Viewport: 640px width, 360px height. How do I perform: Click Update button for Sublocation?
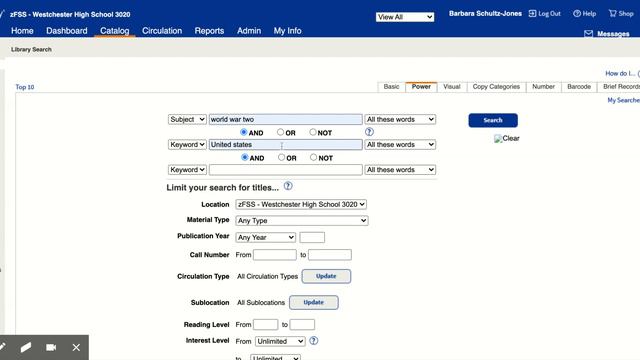[x=313, y=302]
